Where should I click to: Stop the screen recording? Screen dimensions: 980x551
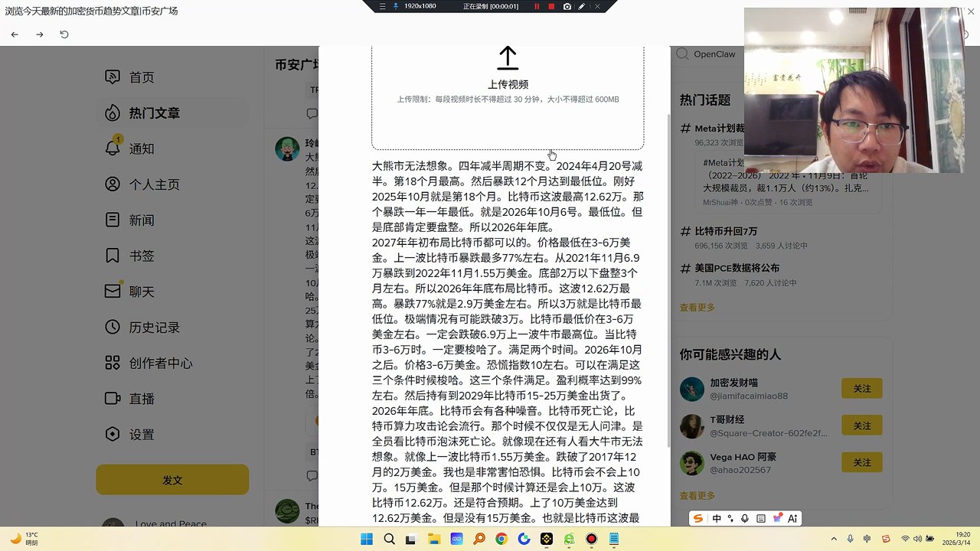tap(551, 6)
